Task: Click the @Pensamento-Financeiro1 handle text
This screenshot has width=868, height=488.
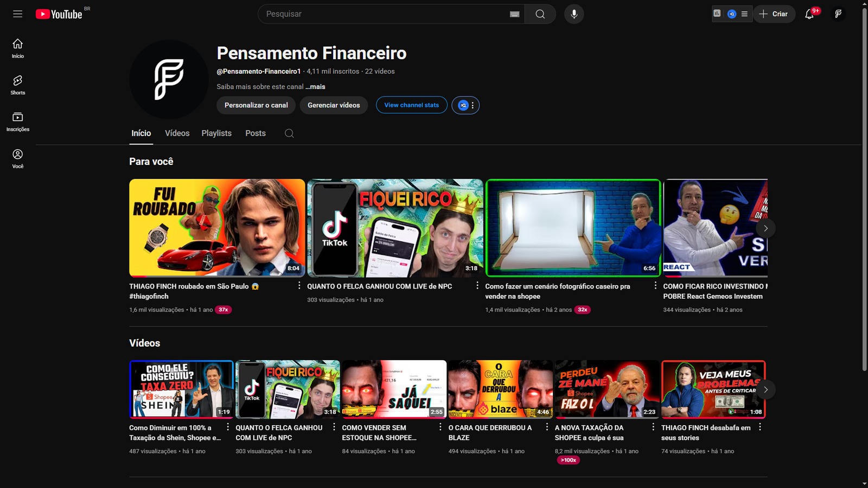Action: [x=259, y=71]
